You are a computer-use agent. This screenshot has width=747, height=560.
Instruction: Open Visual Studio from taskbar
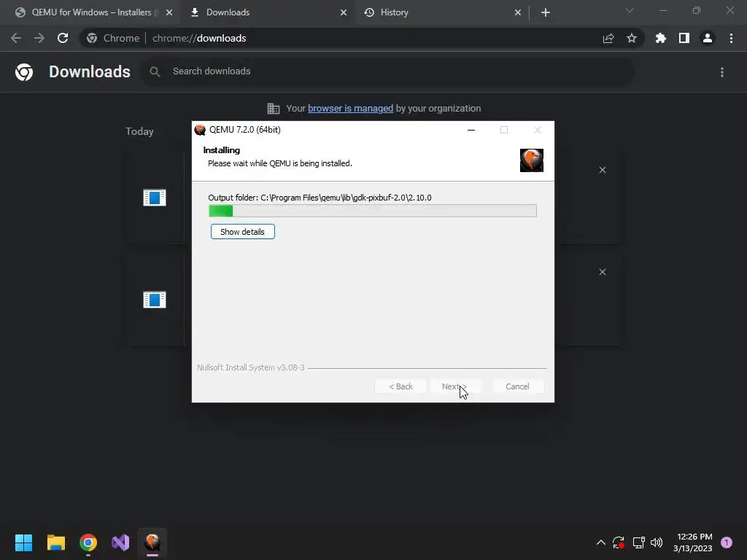pyautogui.click(x=120, y=542)
